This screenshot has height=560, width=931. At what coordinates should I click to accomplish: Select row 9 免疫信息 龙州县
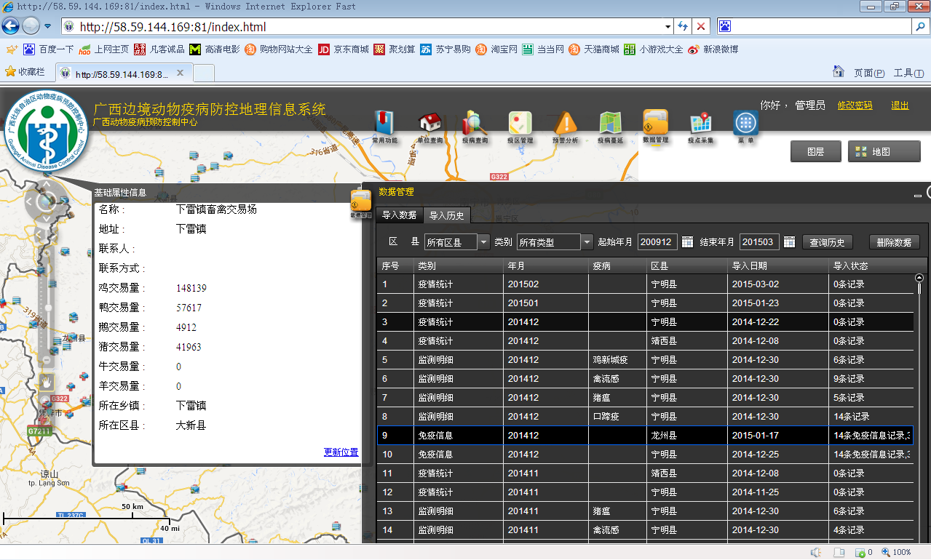[645, 436]
